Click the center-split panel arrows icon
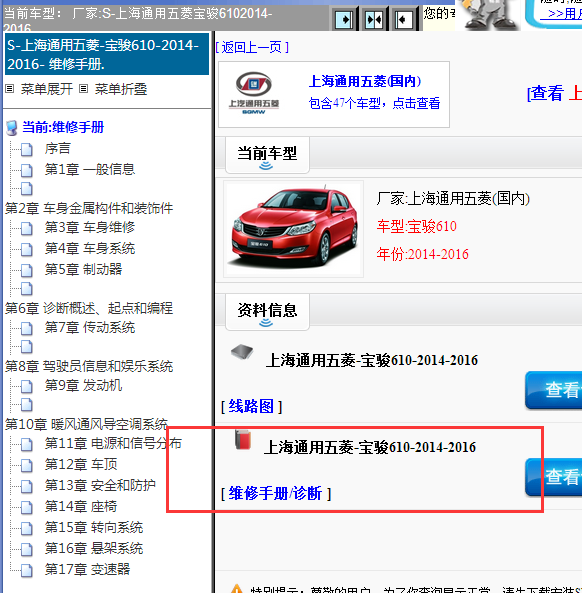582x593 pixels. 374,19
